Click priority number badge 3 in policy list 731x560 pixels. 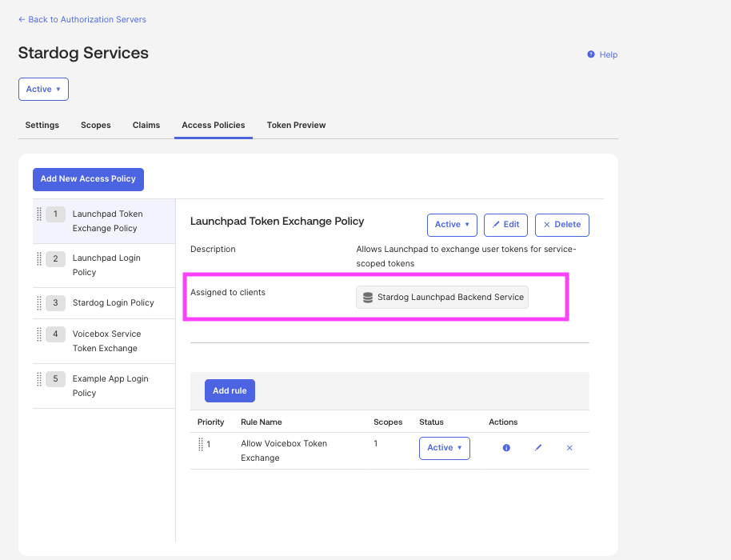tap(55, 303)
